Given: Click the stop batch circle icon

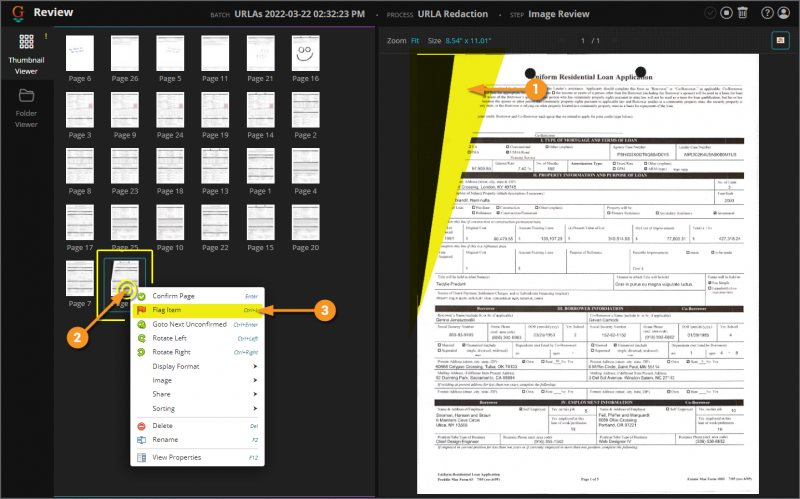Looking at the screenshot, I should coord(726,13).
